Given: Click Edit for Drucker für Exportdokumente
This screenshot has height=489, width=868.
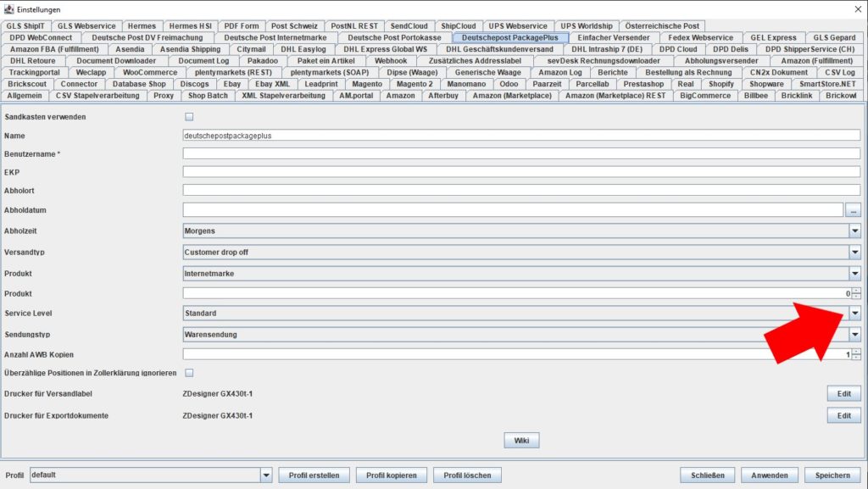Looking at the screenshot, I should (843, 415).
